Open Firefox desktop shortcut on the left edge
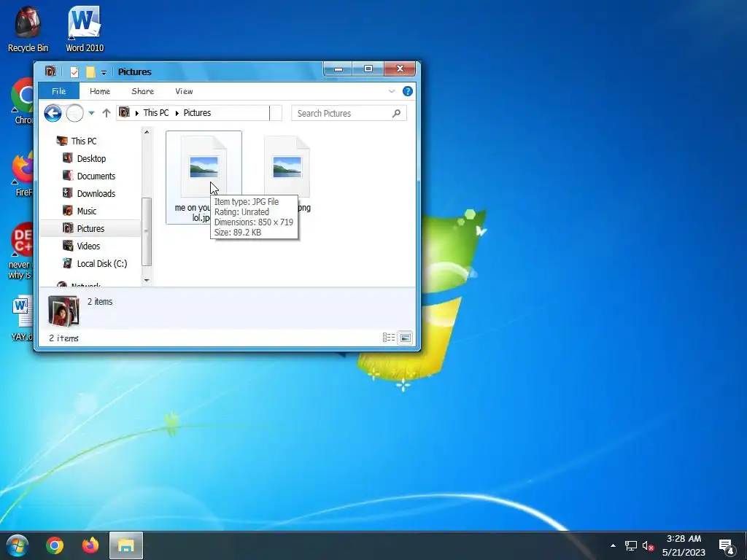 pyautogui.click(x=23, y=174)
